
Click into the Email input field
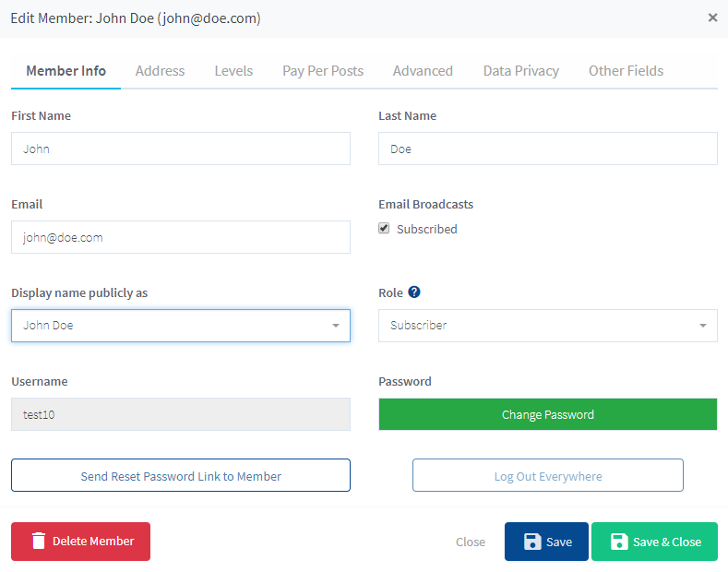coord(181,237)
